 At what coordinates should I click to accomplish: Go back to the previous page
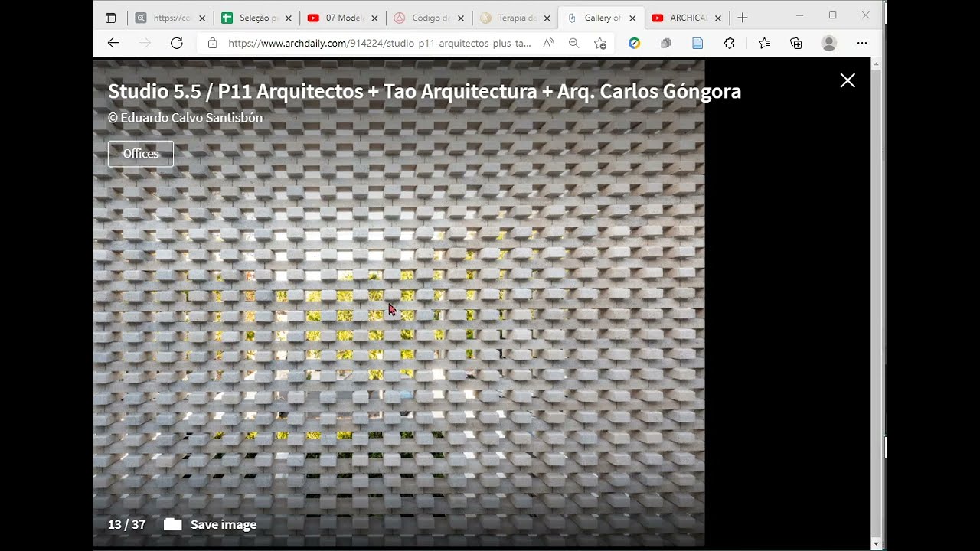[x=113, y=44]
